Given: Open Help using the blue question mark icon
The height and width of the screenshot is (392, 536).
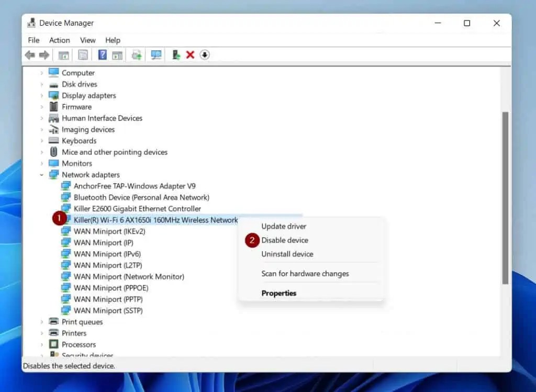Looking at the screenshot, I should pos(102,54).
